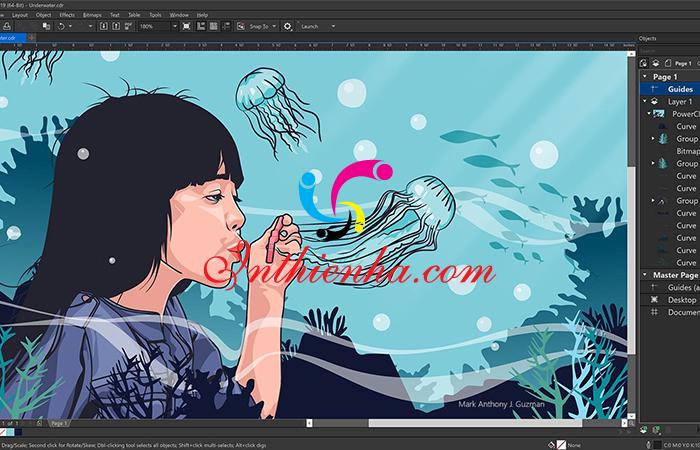Viewport: 700px width, 450px height.
Task: Open the Object menu
Action: pyautogui.click(x=43, y=15)
